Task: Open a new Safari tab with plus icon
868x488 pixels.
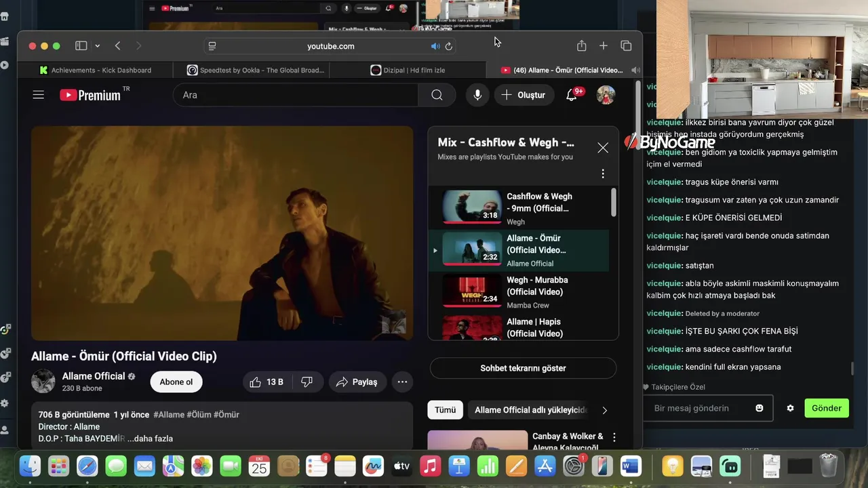Action: [604, 45]
